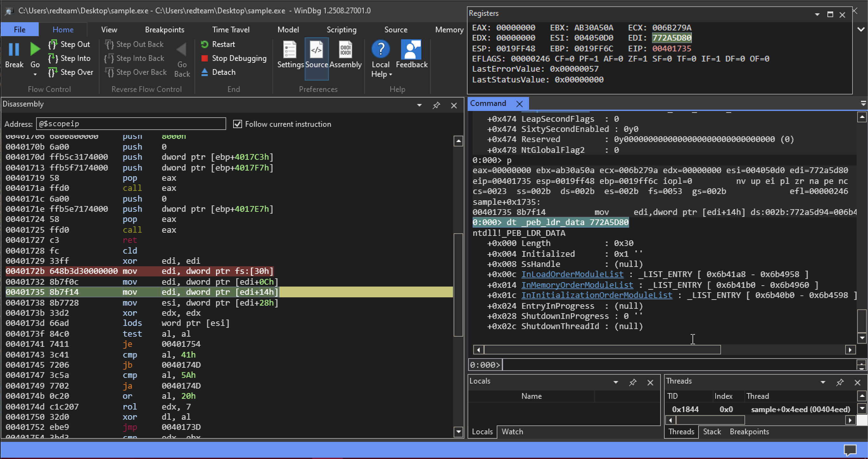The image size is (868, 459).
Task: Expand the ribbon collapse chevron
Action: (861, 29)
